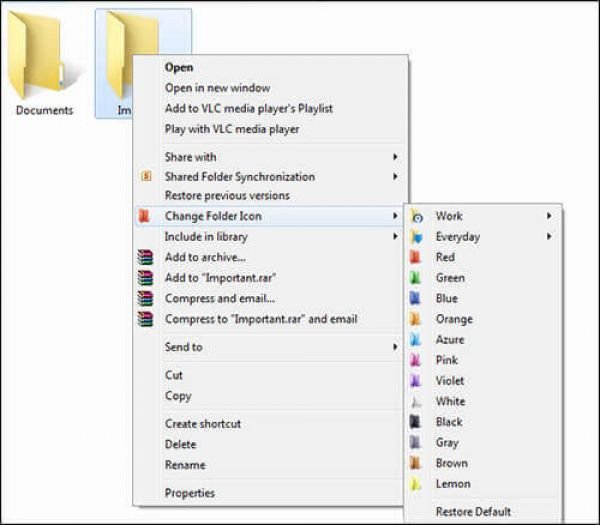Select the Azure folder color
The width and height of the screenshot is (600, 525).
click(x=450, y=340)
